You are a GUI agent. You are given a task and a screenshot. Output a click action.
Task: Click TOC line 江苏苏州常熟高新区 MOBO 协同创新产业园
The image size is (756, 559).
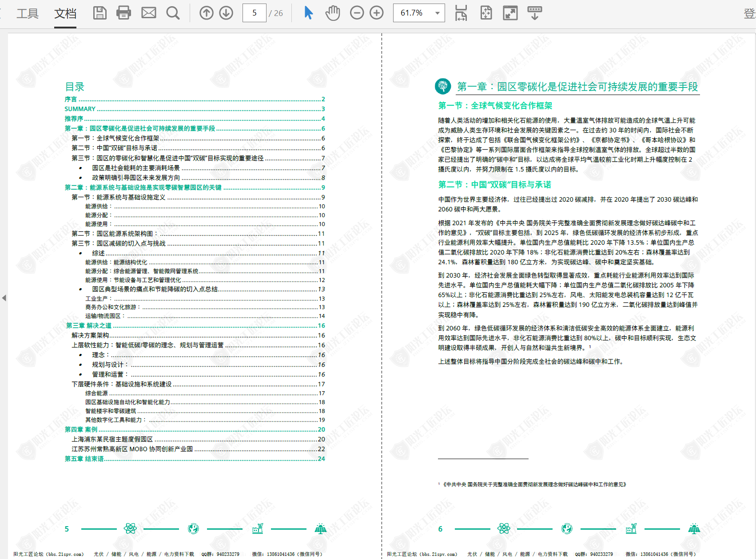coord(198,449)
